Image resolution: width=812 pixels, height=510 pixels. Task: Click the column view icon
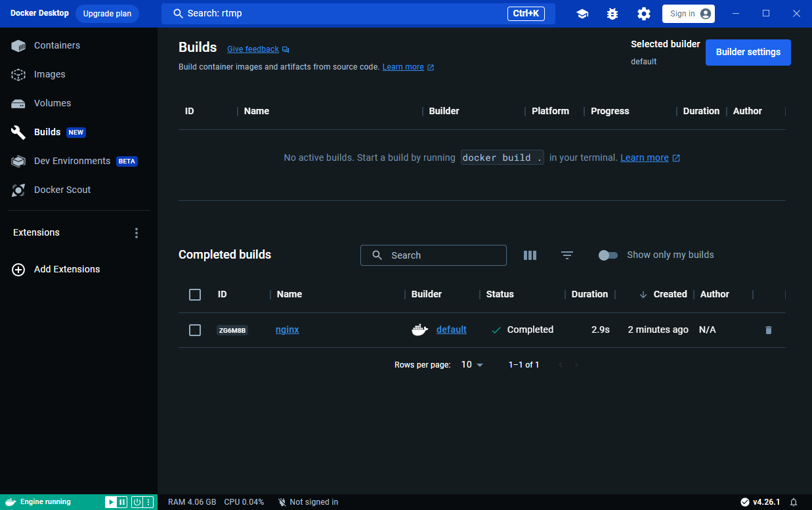coord(530,255)
